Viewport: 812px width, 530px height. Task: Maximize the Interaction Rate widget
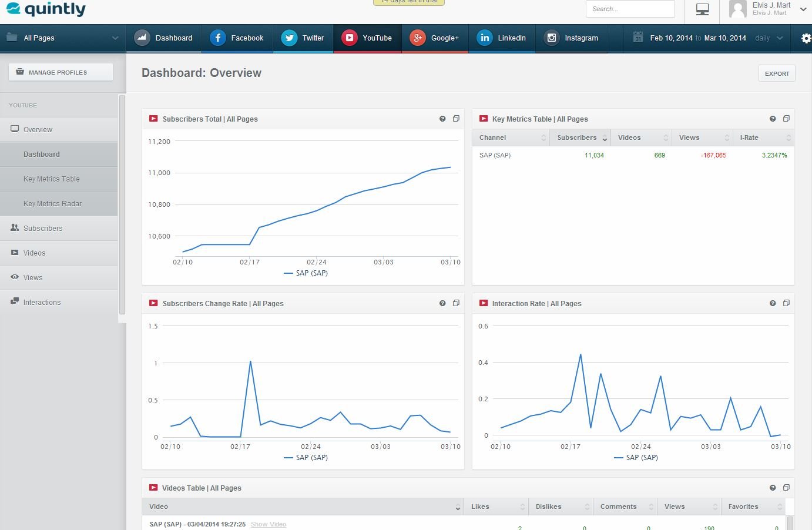tap(786, 303)
